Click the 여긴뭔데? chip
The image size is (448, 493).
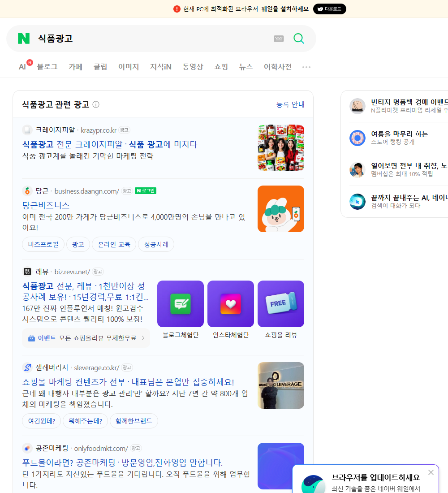(x=42, y=421)
